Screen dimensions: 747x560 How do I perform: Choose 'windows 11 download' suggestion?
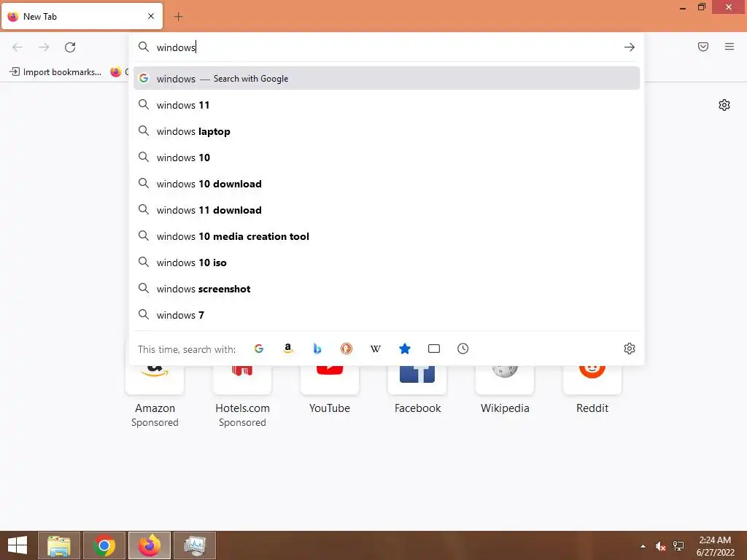tap(387, 210)
